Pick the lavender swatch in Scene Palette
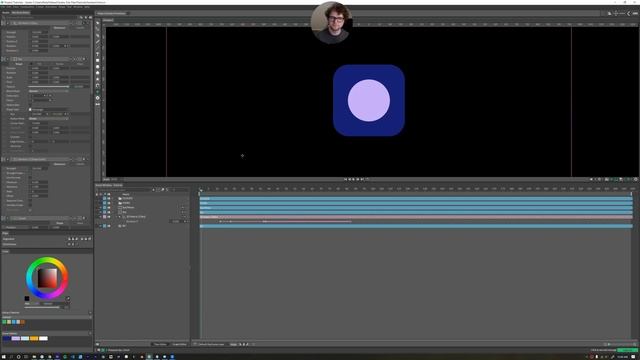 click(x=16, y=338)
